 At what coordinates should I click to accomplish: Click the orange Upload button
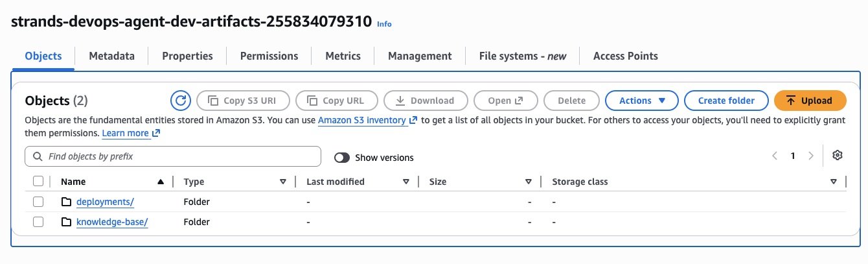(x=810, y=101)
